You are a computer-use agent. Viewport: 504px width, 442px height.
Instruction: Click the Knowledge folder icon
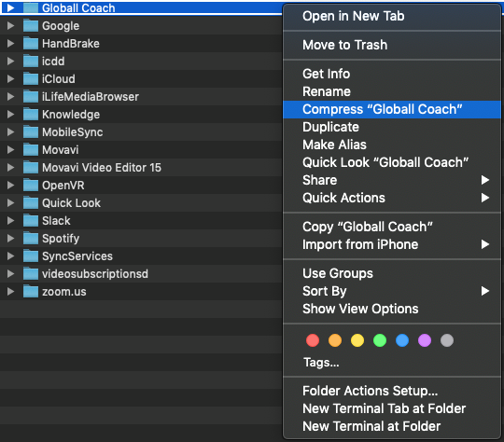(x=31, y=114)
